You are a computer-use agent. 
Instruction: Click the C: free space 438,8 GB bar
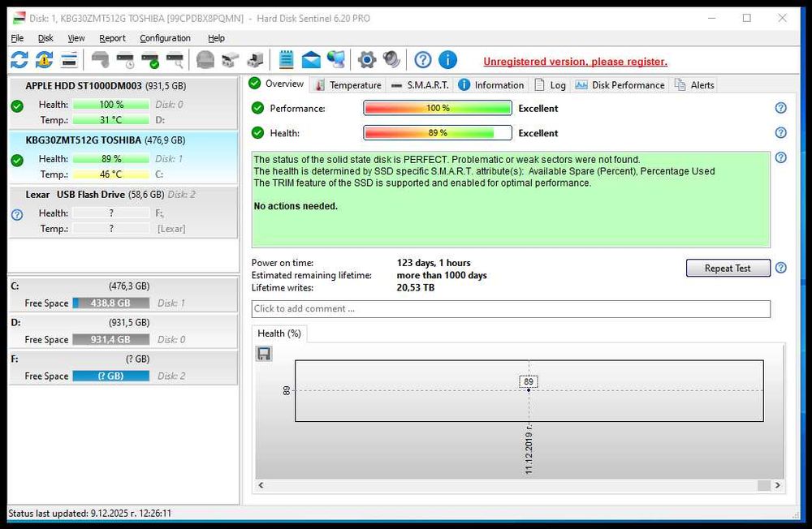point(110,303)
